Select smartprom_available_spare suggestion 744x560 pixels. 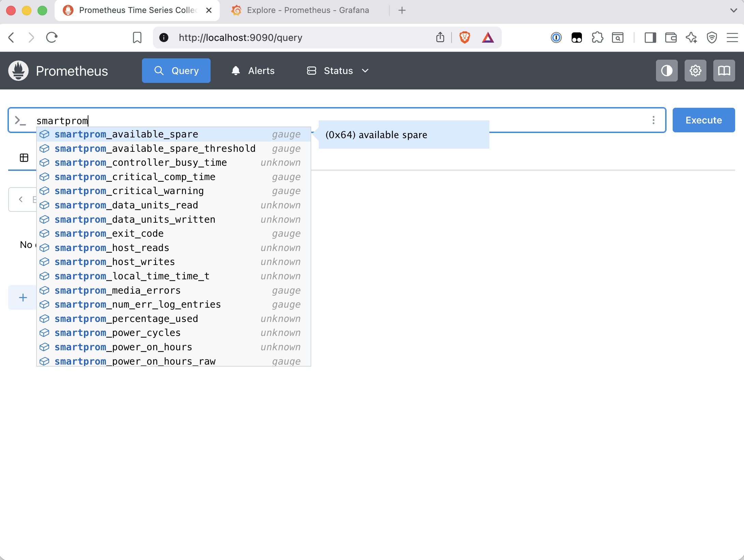click(174, 134)
